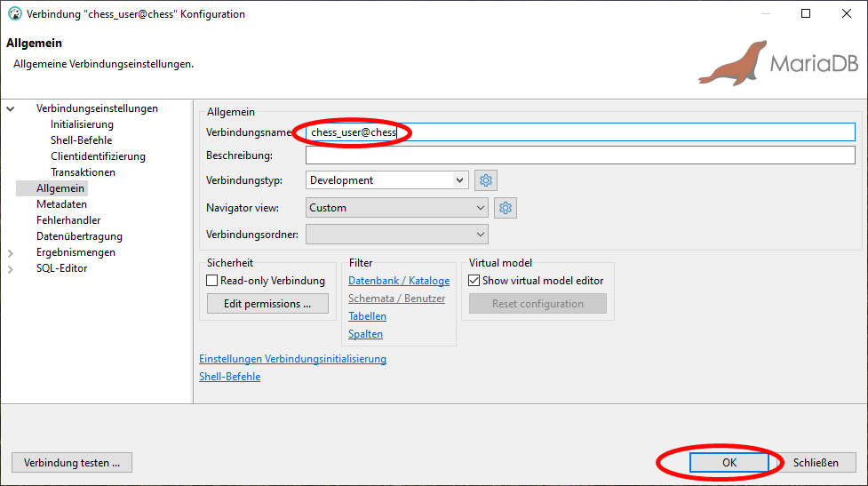Open the Verbindungstyp dropdown

point(386,180)
